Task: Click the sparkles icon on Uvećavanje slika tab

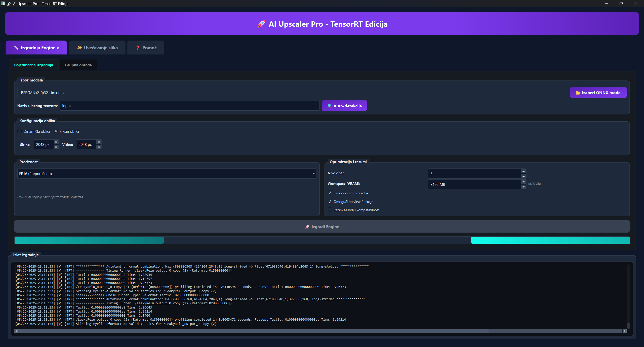Action: tap(79, 48)
